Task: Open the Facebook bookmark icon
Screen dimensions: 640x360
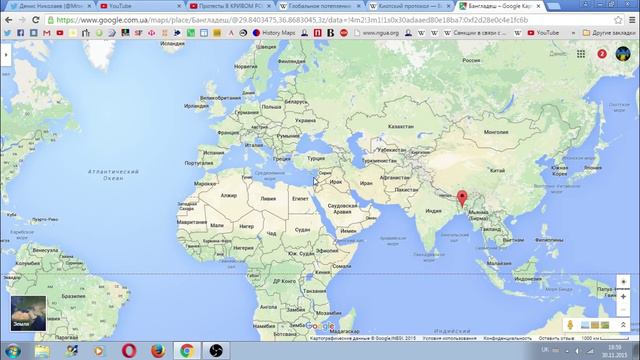Action: click(x=20, y=33)
